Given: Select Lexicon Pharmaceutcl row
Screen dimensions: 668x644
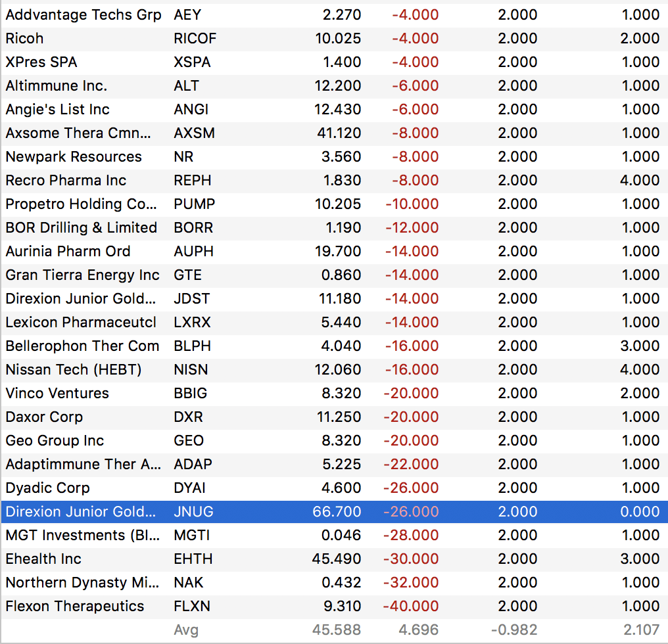Looking at the screenshot, I should (335, 323).
